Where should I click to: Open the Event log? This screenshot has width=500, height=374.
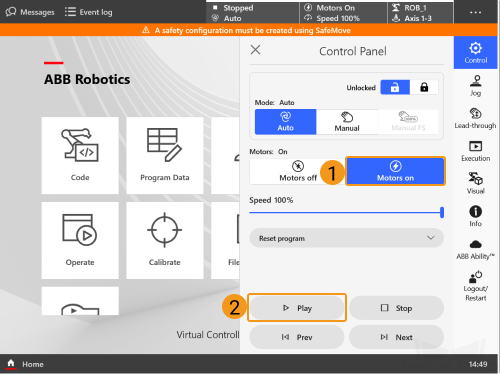tap(88, 12)
